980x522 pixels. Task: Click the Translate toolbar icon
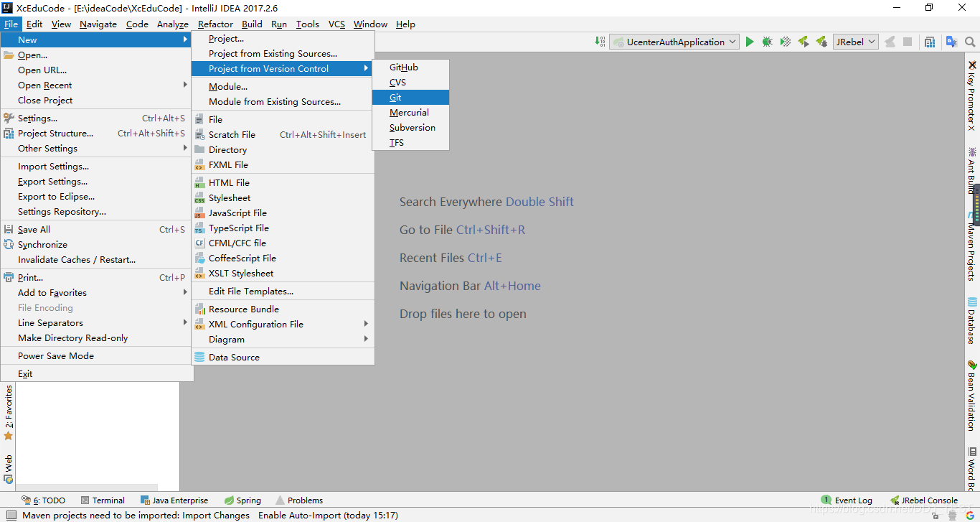[951, 42]
